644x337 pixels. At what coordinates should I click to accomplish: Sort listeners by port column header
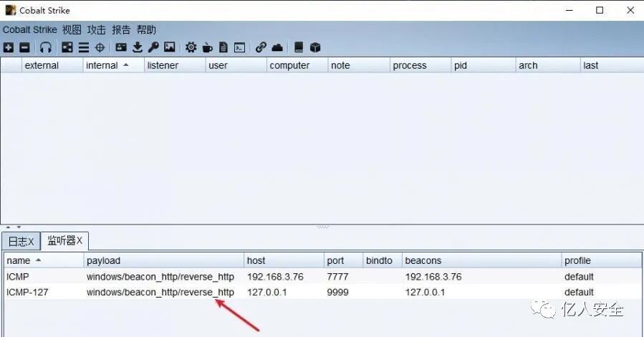click(x=343, y=260)
